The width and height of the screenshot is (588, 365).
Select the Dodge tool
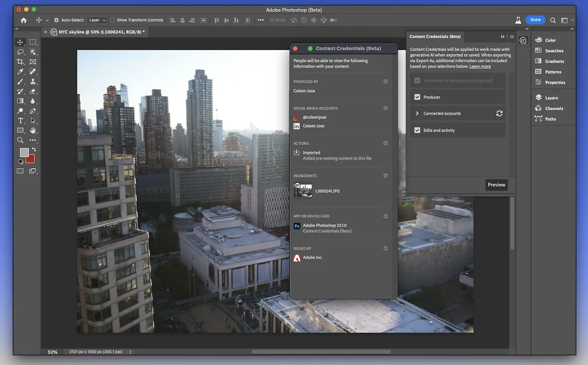click(20, 111)
